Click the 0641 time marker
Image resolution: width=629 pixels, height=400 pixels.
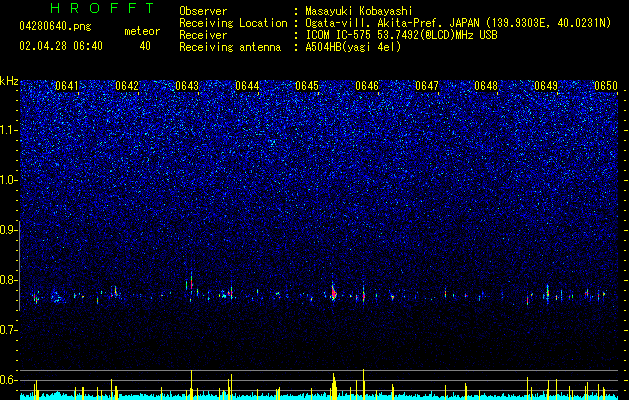tap(67, 86)
